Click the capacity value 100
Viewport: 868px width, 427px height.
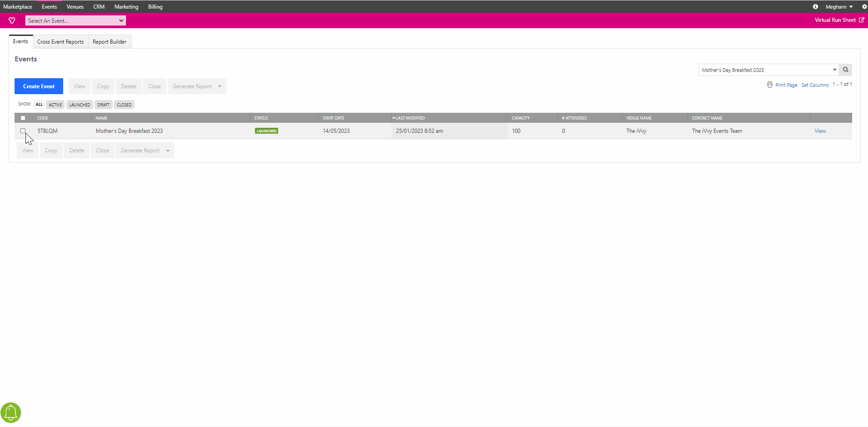tap(516, 131)
